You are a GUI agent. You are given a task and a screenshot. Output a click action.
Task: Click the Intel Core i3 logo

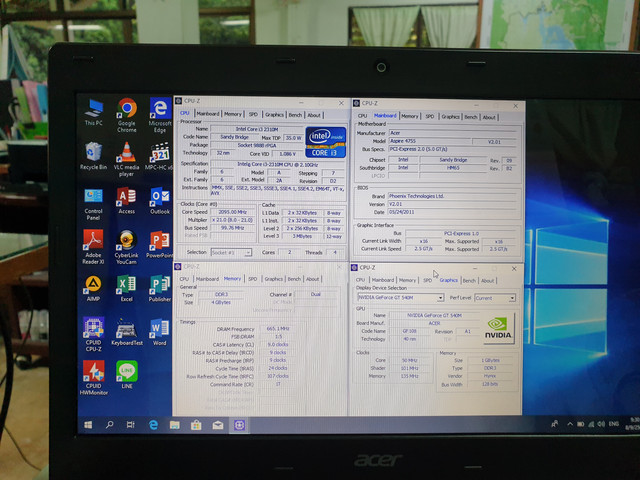(x=325, y=142)
